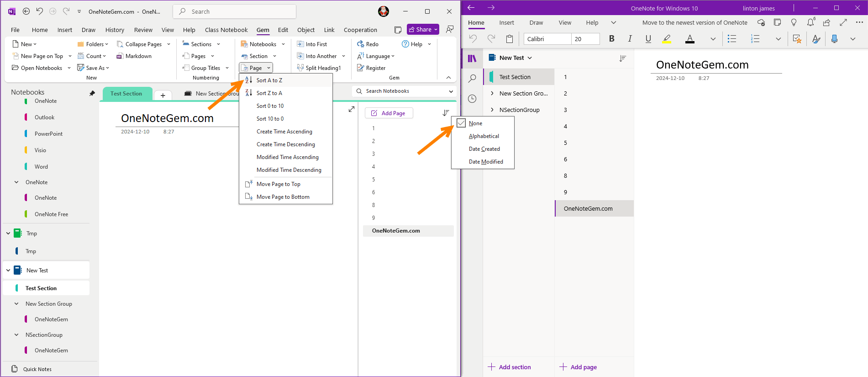Add a new section with plus tab
The width and height of the screenshot is (868, 377).
point(163,95)
